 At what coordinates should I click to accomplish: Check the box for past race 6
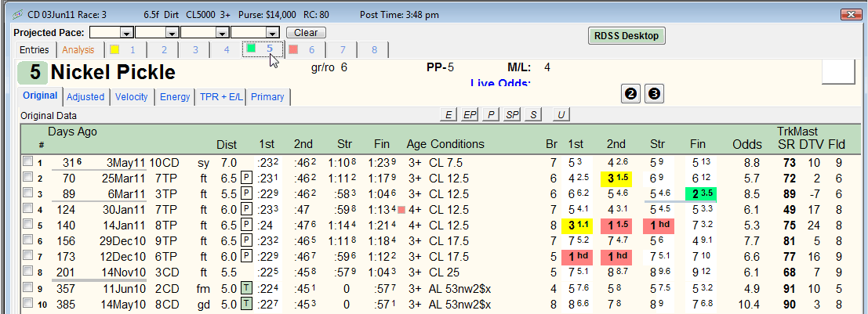[x=27, y=241]
